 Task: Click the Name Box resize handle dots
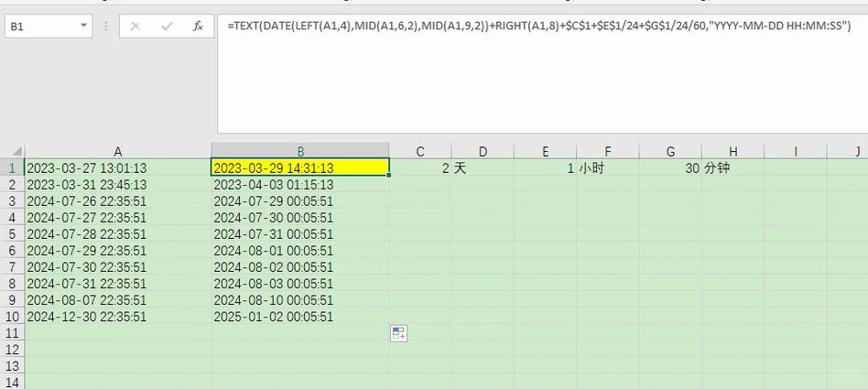[x=107, y=27]
